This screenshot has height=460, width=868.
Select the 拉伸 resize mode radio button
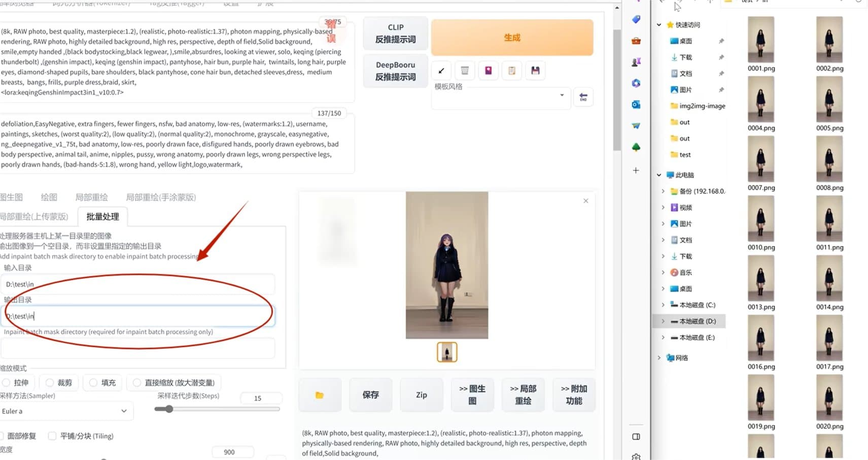tap(5, 382)
